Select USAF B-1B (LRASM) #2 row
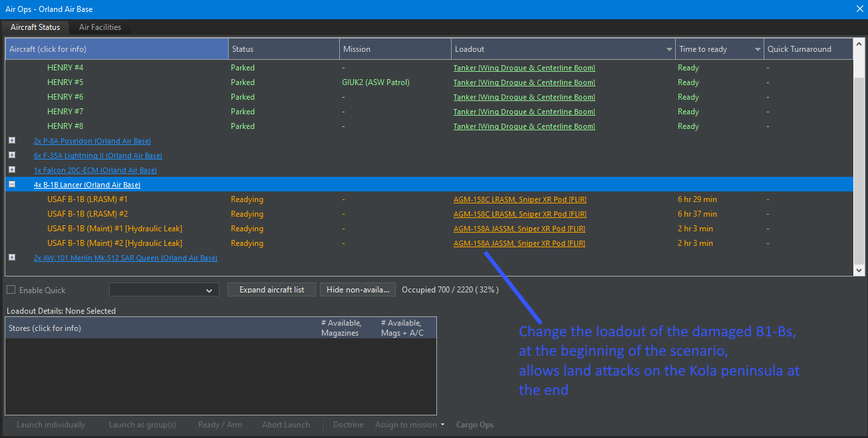The image size is (868, 438). tap(429, 214)
